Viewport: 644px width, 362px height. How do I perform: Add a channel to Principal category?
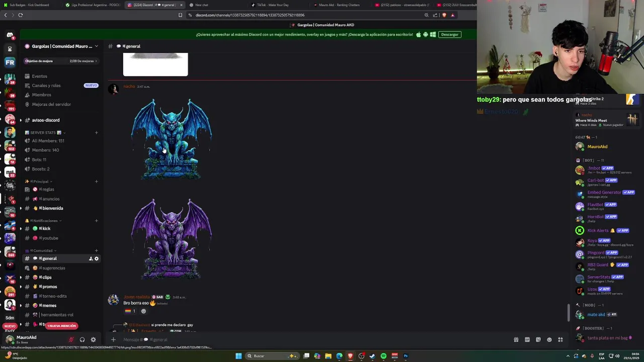96,182
